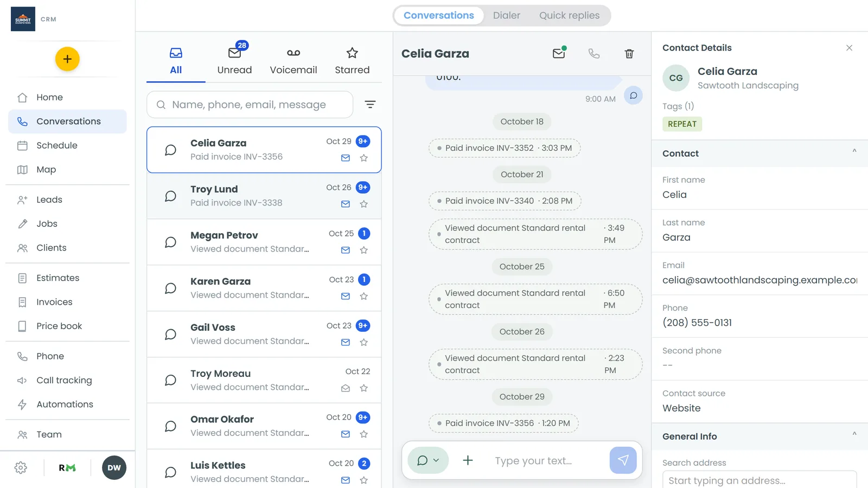Star the Troy Lund conversation
Screen dimensions: 868x488
tap(364, 204)
